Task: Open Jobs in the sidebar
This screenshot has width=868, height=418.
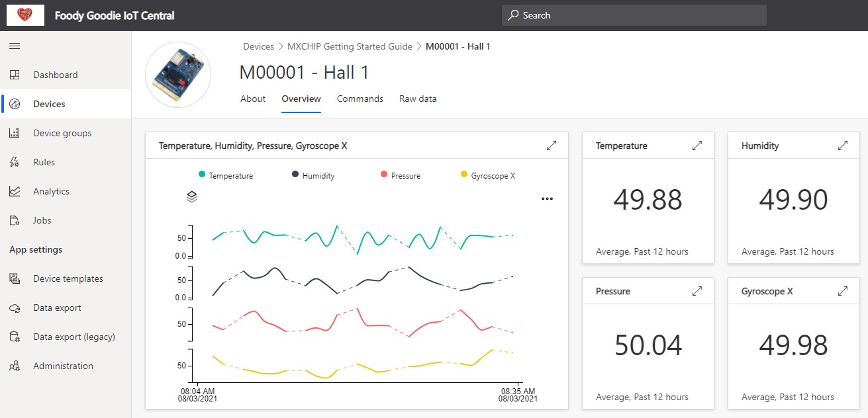Action: coord(66,220)
